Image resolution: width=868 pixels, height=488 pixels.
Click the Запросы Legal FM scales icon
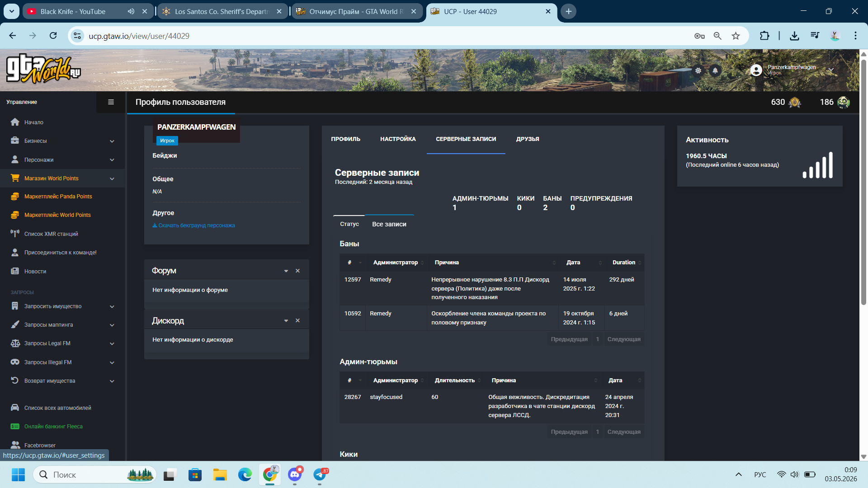click(x=15, y=343)
